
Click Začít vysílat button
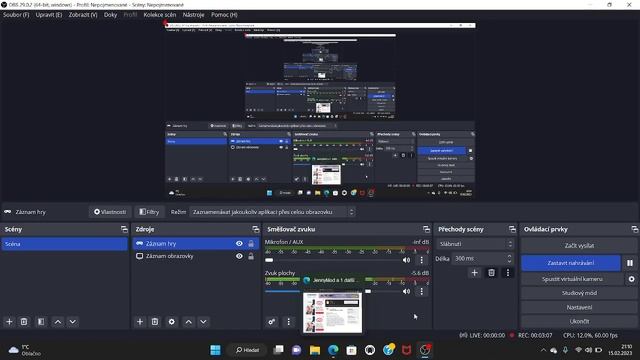click(579, 246)
